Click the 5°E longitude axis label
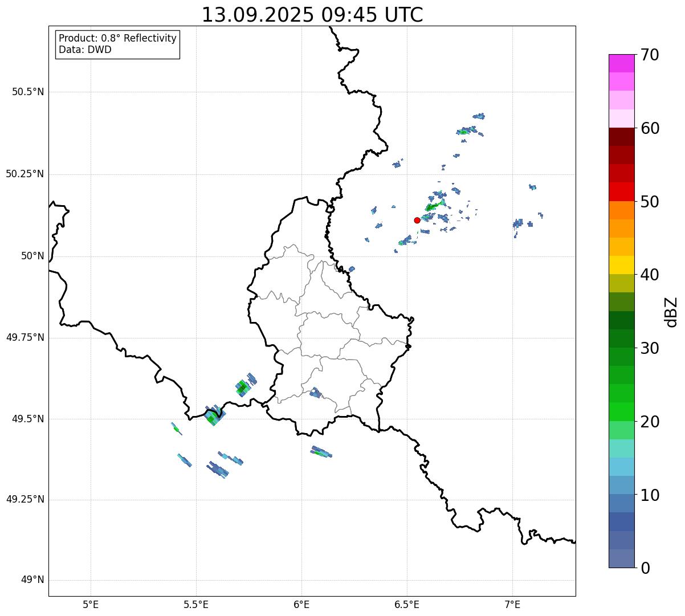 pos(91,604)
